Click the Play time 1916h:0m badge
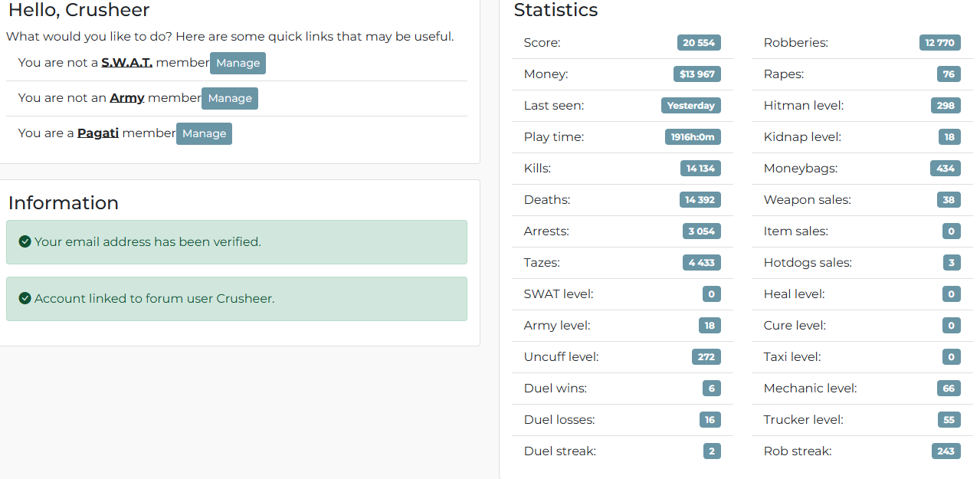Screen dimensions: 980x479 pyautogui.click(x=693, y=137)
